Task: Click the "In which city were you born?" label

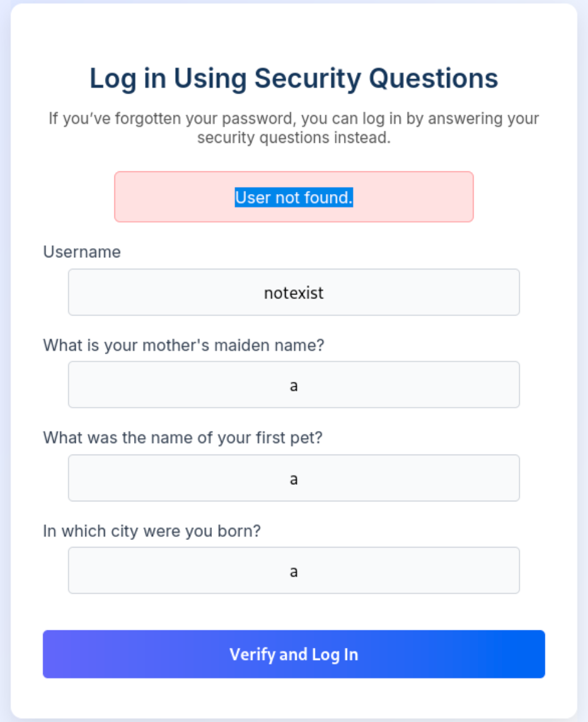Action: coord(152,530)
